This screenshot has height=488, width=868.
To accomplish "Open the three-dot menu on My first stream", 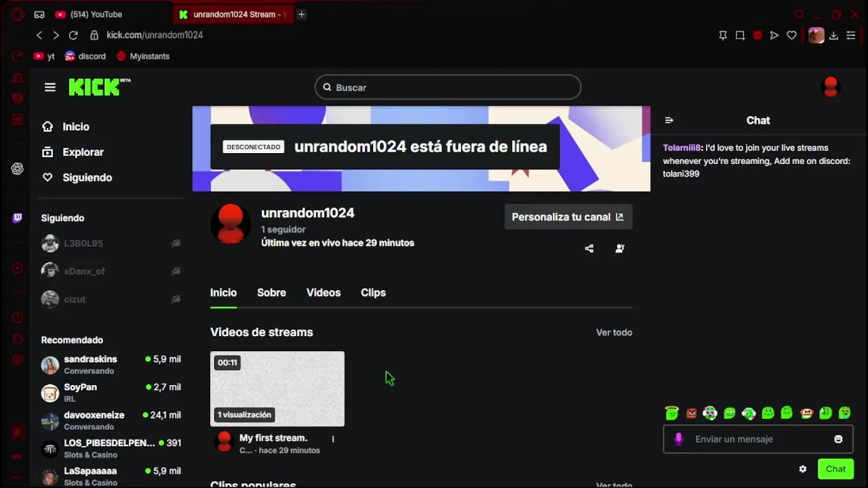I will (x=333, y=439).
